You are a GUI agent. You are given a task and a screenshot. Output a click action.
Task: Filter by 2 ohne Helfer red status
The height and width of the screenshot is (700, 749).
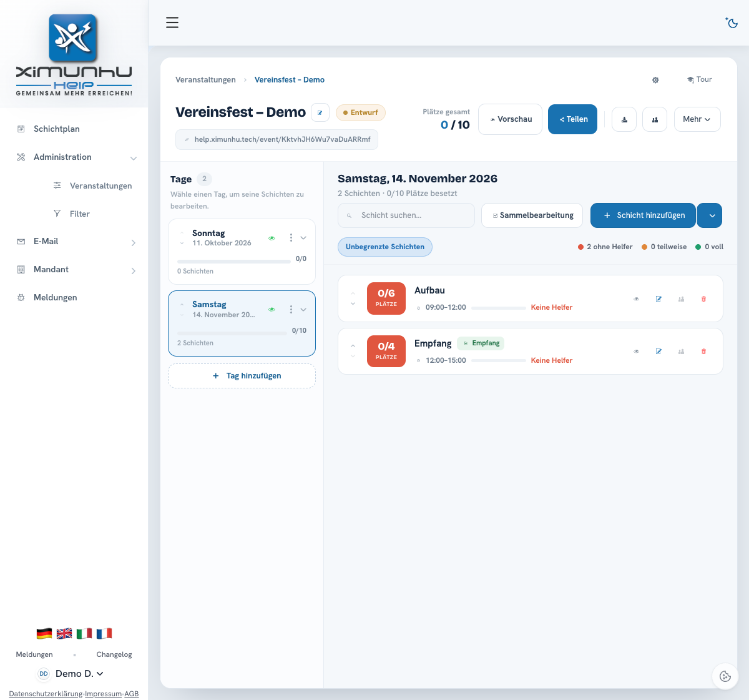point(605,247)
